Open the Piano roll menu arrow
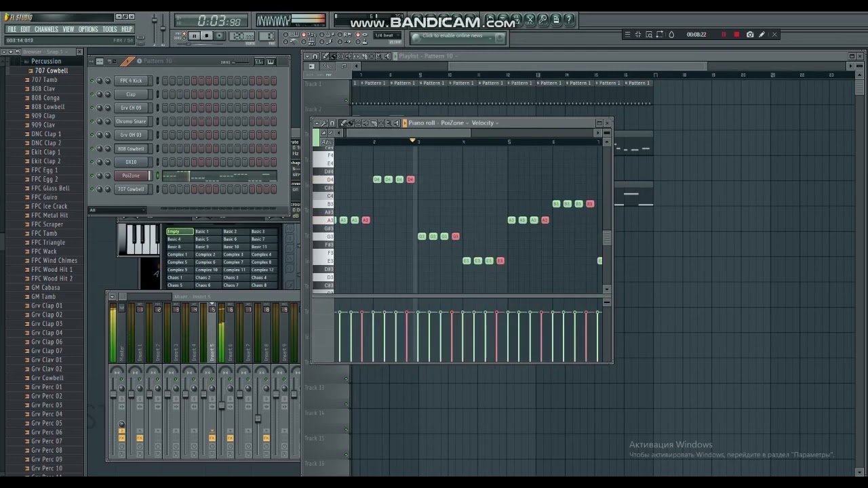 click(x=317, y=123)
